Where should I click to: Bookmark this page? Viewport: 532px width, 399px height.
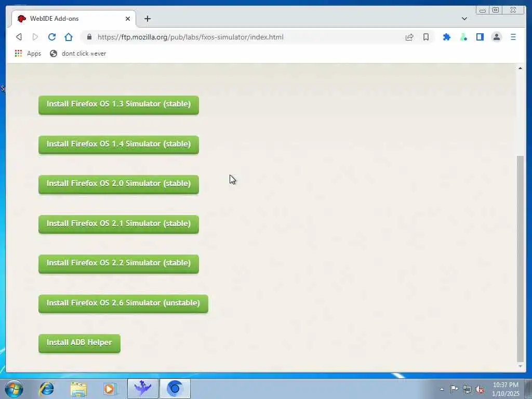click(426, 37)
